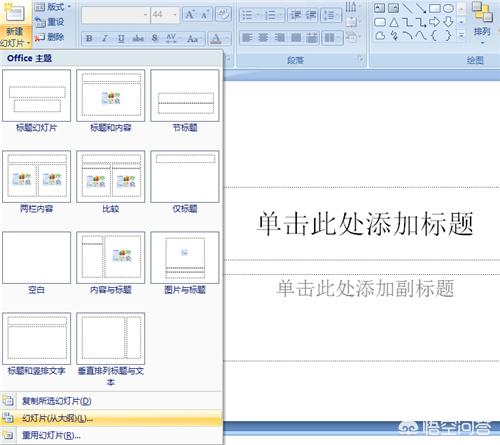Toggle the Bold formatting button
The image size is (500, 445).
tap(89, 39)
